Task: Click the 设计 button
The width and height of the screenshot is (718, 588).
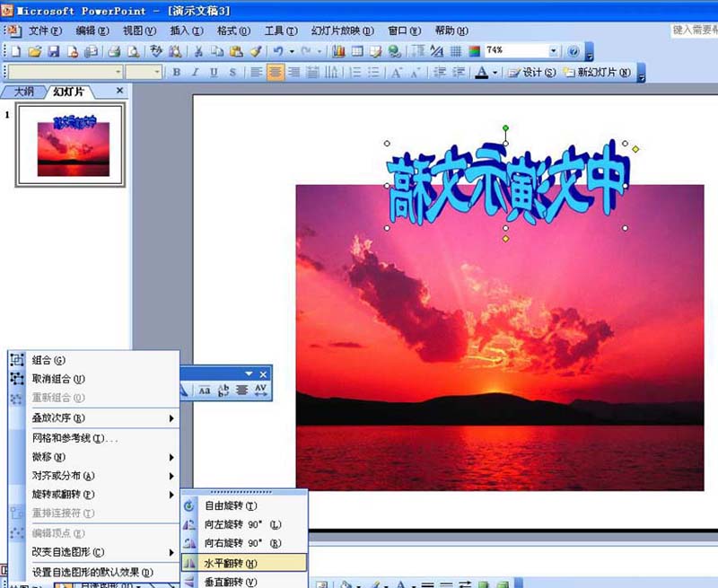Action: click(x=532, y=73)
